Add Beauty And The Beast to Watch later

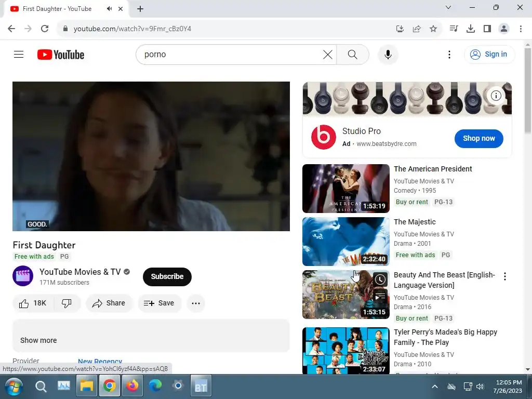point(380,280)
